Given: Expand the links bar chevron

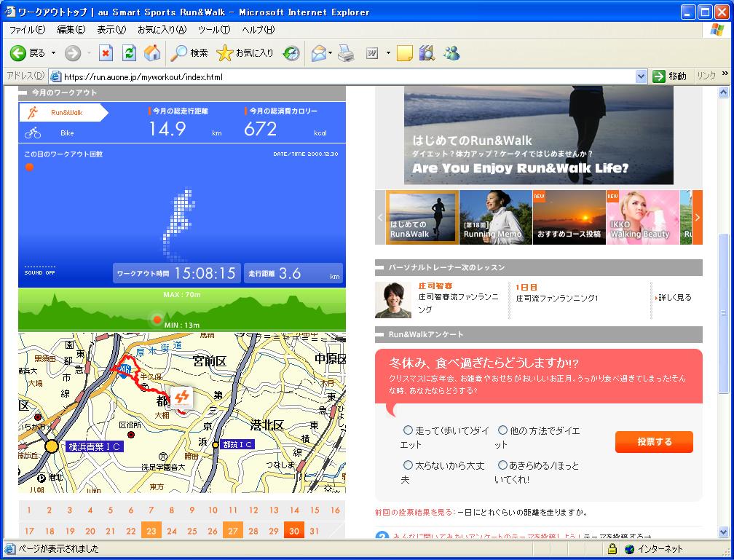Looking at the screenshot, I should point(725,74).
